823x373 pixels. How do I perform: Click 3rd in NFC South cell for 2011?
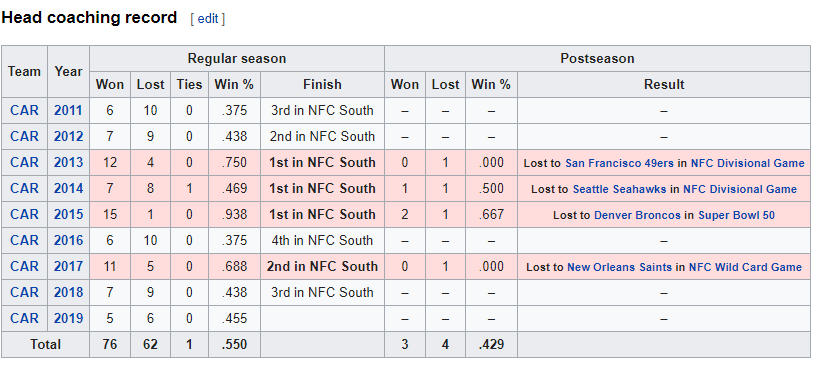click(322, 111)
